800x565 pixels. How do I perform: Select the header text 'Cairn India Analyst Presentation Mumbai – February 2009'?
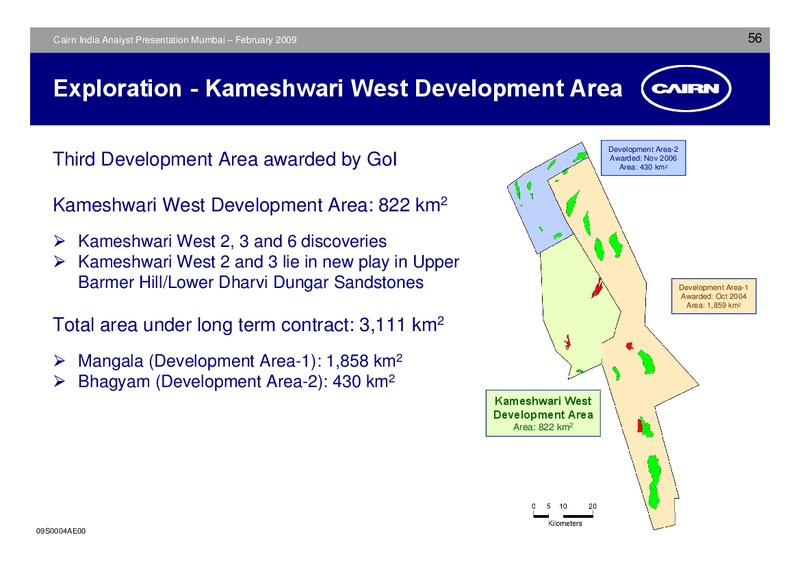pyautogui.click(x=175, y=40)
